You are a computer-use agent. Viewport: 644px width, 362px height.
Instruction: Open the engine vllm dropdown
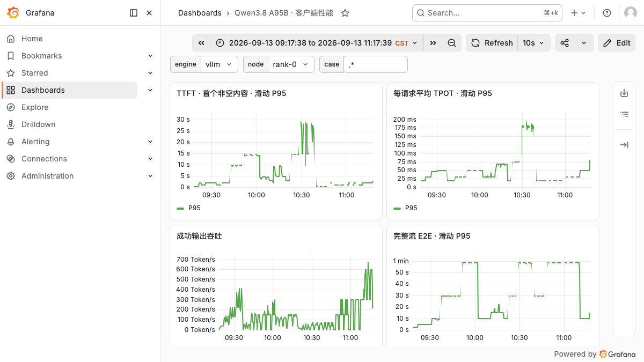tap(219, 64)
